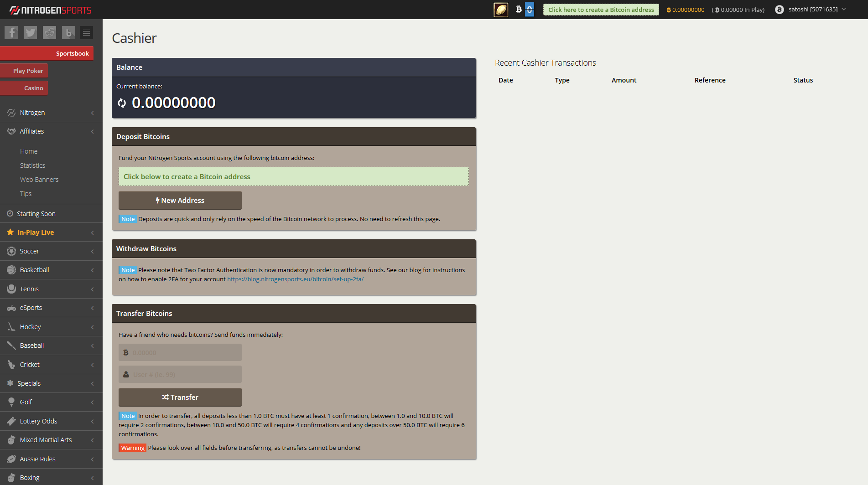Select the Sportsbook tab

click(47, 53)
